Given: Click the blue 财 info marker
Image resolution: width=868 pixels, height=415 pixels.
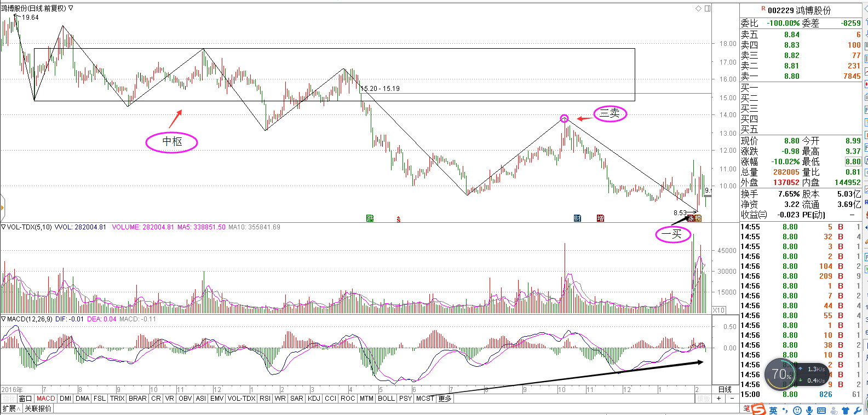Looking at the screenshot, I should [x=577, y=218].
